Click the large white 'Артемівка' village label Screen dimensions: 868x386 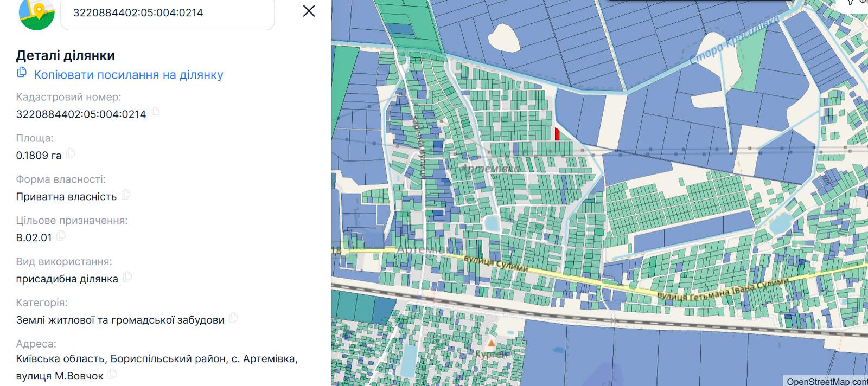click(x=490, y=169)
